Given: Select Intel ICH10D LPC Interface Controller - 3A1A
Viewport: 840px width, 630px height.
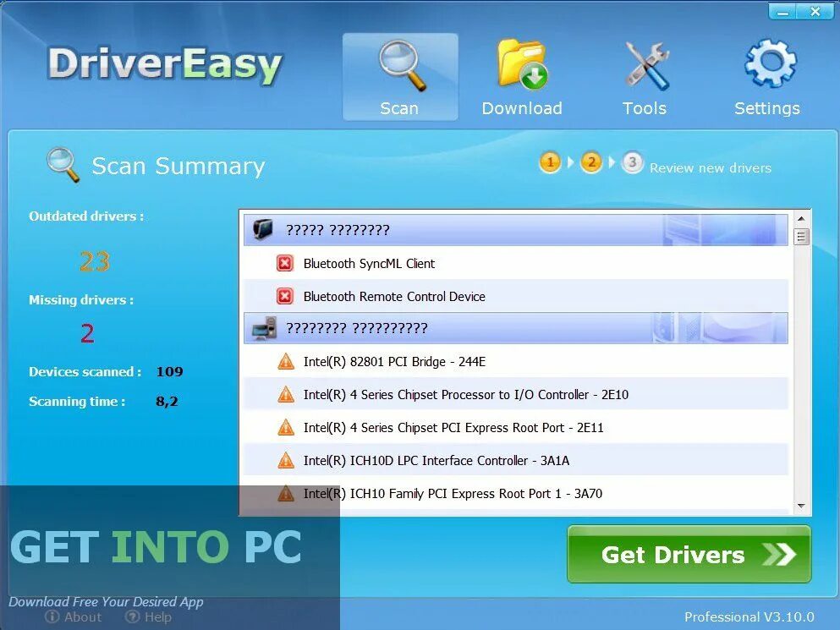Looking at the screenshot, I should pos(516,461).
